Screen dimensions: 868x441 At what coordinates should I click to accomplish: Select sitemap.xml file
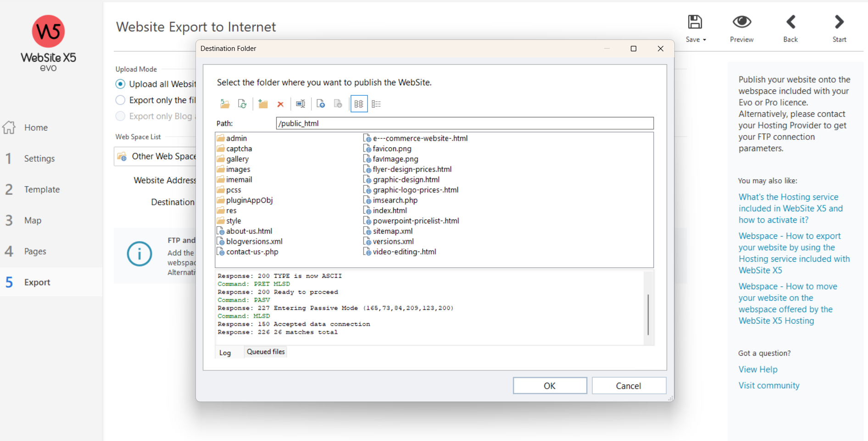pos(388,231)
